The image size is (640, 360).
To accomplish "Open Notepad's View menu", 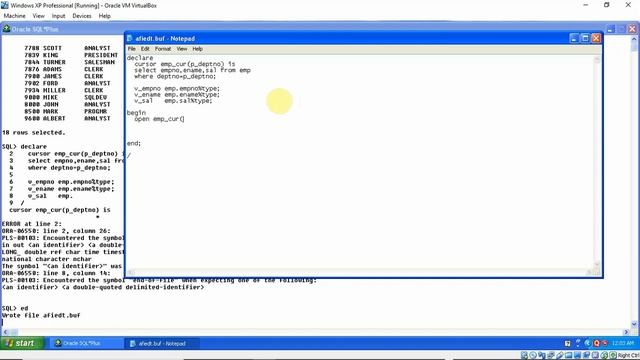I will pos(182,49).
